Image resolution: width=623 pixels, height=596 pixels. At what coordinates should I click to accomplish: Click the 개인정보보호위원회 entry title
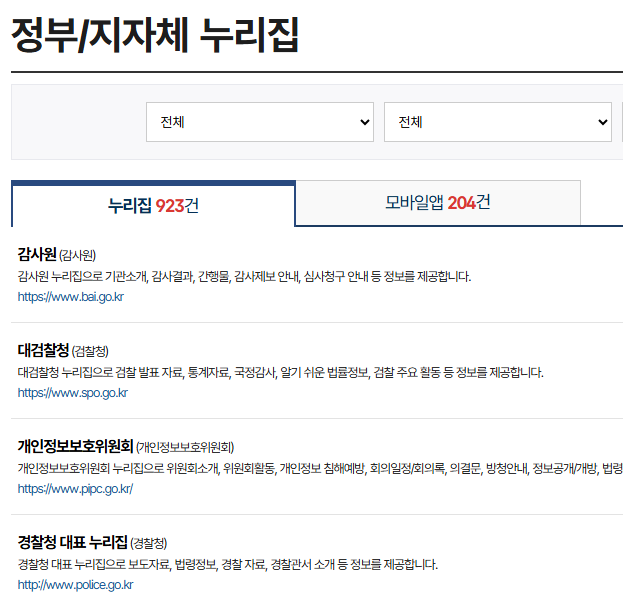click(x=75, y=446)
